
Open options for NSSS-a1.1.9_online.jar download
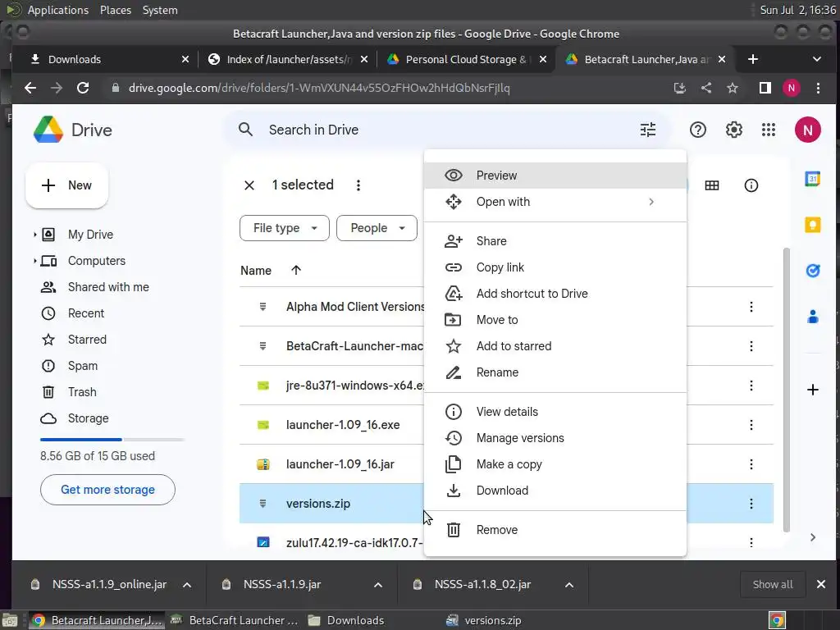187,585
